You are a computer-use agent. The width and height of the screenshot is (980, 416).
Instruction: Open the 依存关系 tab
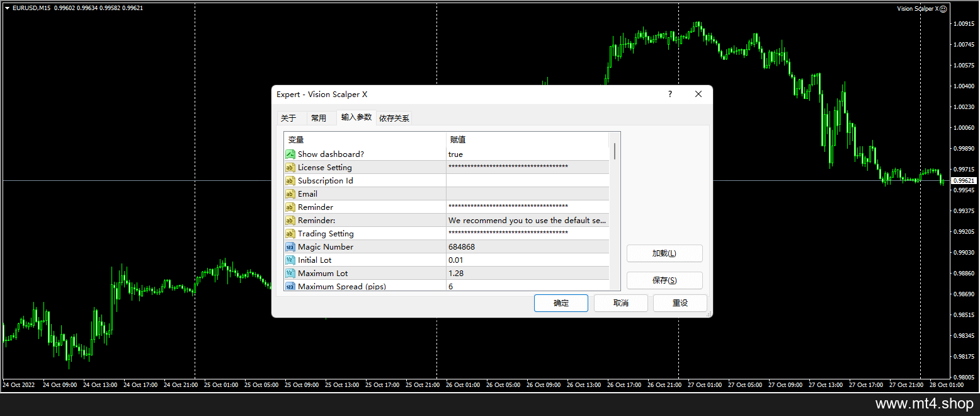pyautogui.click(x=394, y=118)
